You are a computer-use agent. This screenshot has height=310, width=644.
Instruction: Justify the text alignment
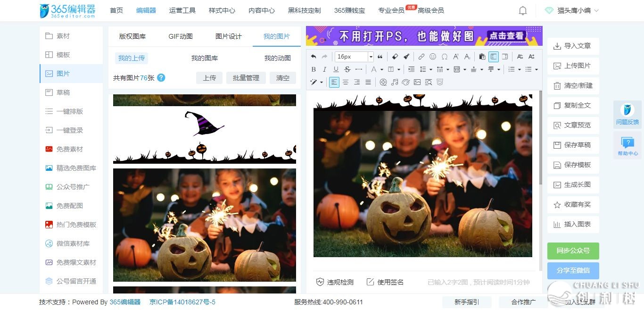[368, 82]
